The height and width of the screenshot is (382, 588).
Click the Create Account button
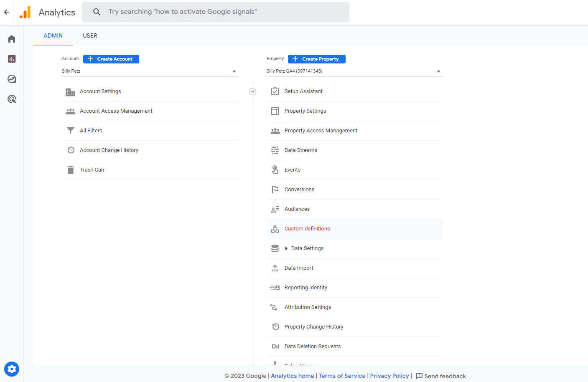point(111,59)
